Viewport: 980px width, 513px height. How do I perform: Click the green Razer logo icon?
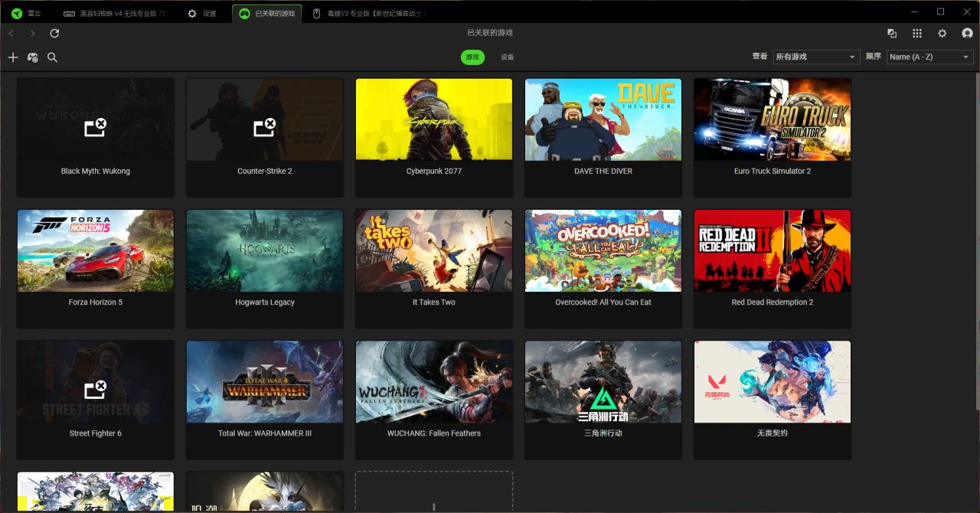(x=17, y=13)
